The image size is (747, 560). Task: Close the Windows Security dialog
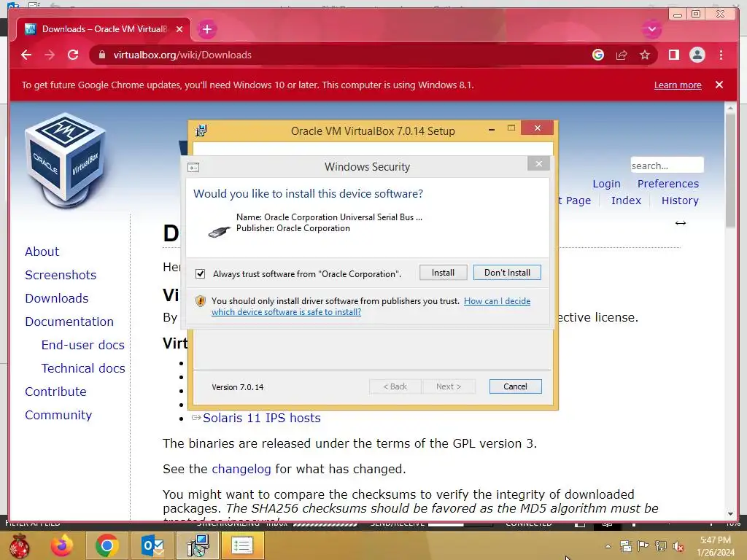pyautogui.click(x=539, y=164)
